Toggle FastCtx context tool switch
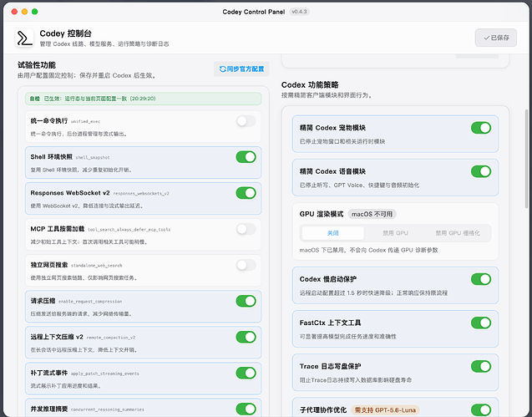Viewport: 532px width, 417px height. (x=481, y=323)
